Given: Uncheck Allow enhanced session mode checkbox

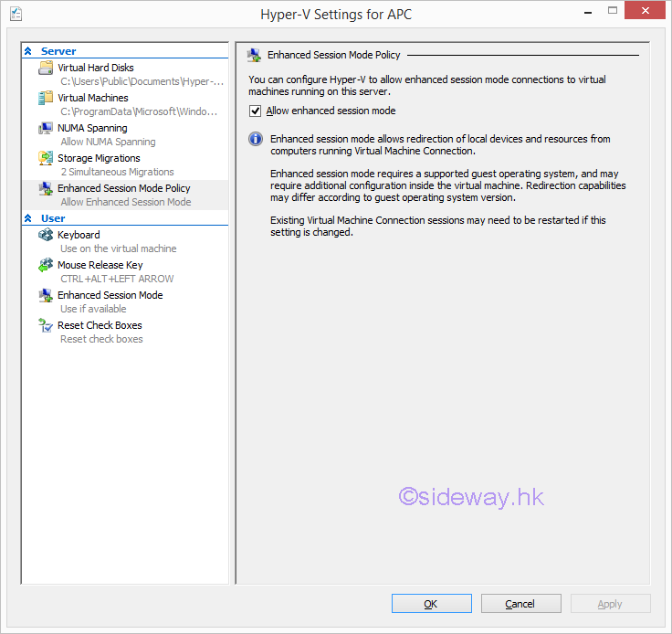Looking at the screenshot, I should (x=255, y=111).
